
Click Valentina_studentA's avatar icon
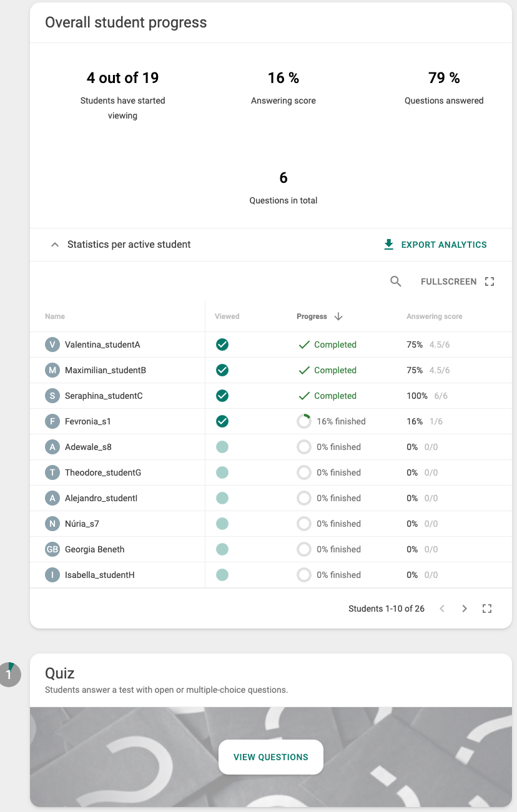pyautogui.click(x=52, y=345)
